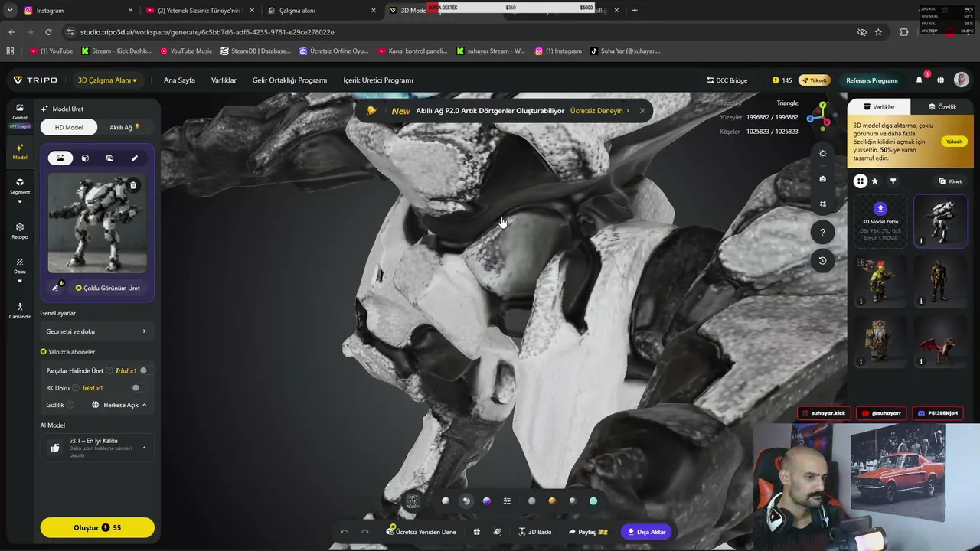Open the Retopo tool
This screenshot has width=980, height=551.
point(19,230)
